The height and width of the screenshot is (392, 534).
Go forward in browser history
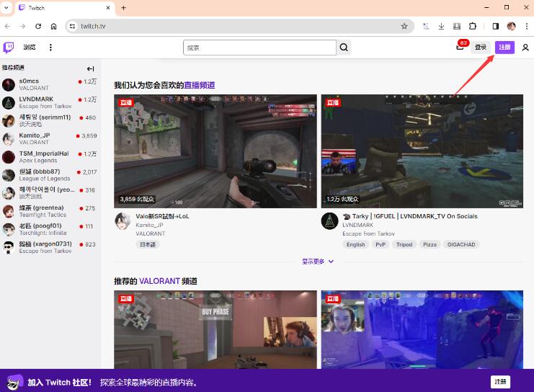23,26
